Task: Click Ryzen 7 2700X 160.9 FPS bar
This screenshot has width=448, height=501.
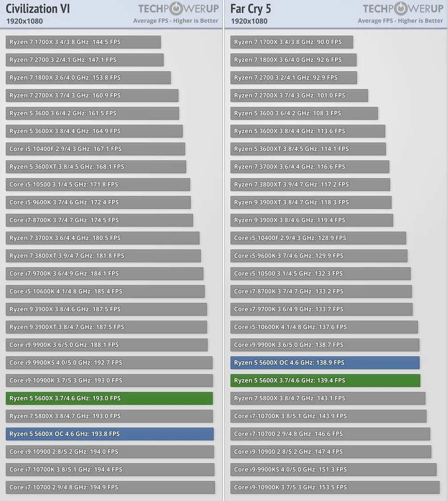Action: (92, 95)
